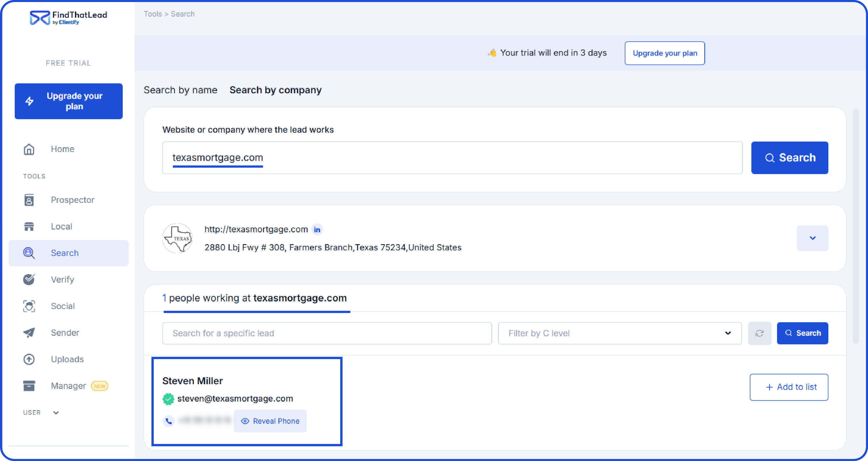Click the Local storefront icon
Viewport: 868px width, 461px height.
[x=29, y=226]
